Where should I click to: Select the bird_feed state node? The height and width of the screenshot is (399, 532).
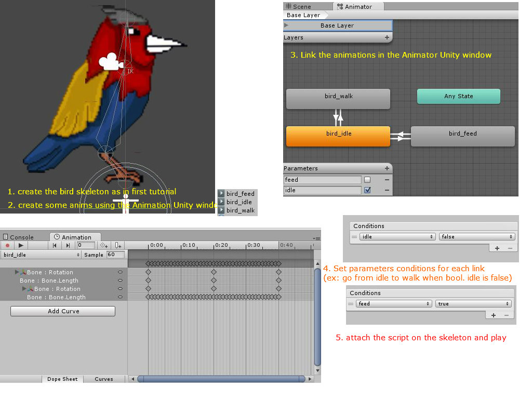(462, 136)
